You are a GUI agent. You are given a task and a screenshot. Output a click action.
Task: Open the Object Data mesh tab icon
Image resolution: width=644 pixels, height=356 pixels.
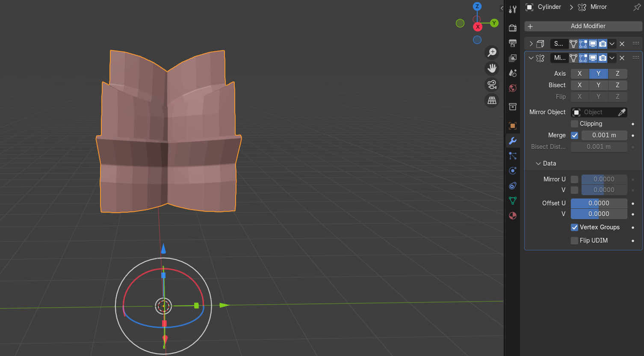pyautogui.click(x=512, y=201)
